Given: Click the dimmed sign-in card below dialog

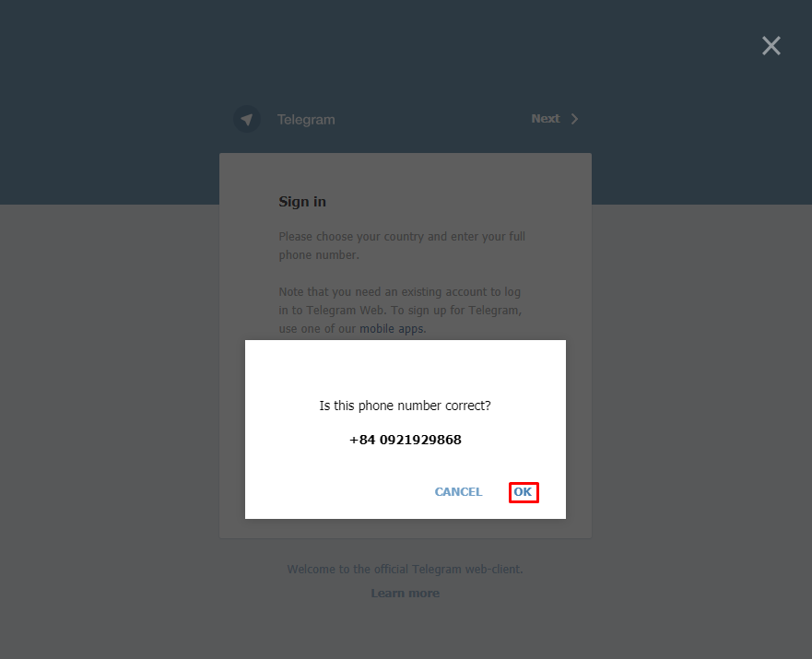Looking at the screenshot, I should 405,528.
